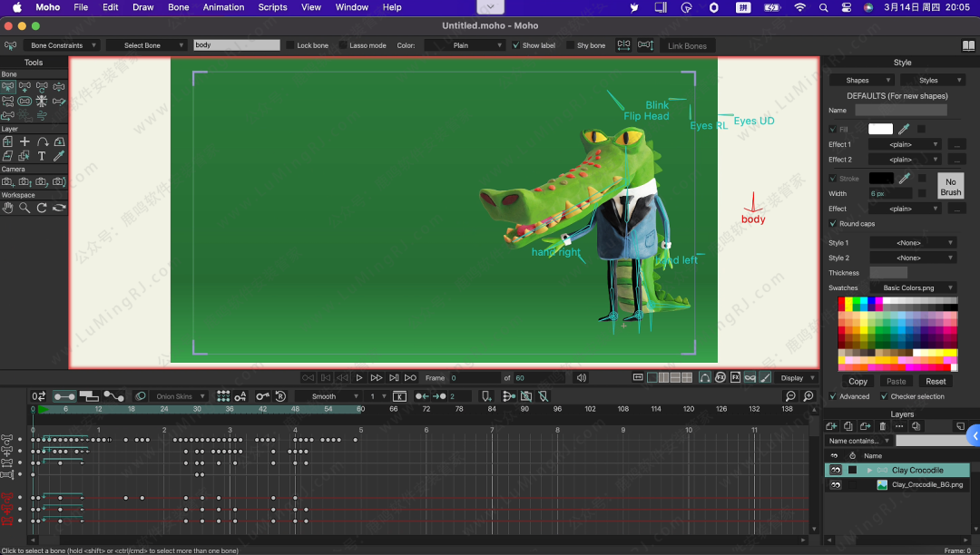The image size is (980, 555).
Task: Click the Track Camera tool
Action: tap(8, 182)
